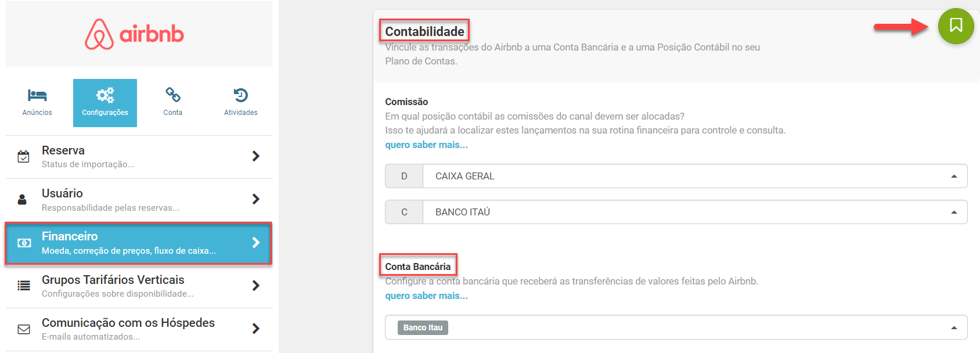Switch to the Atividades history tab

[x=240, y=102]
